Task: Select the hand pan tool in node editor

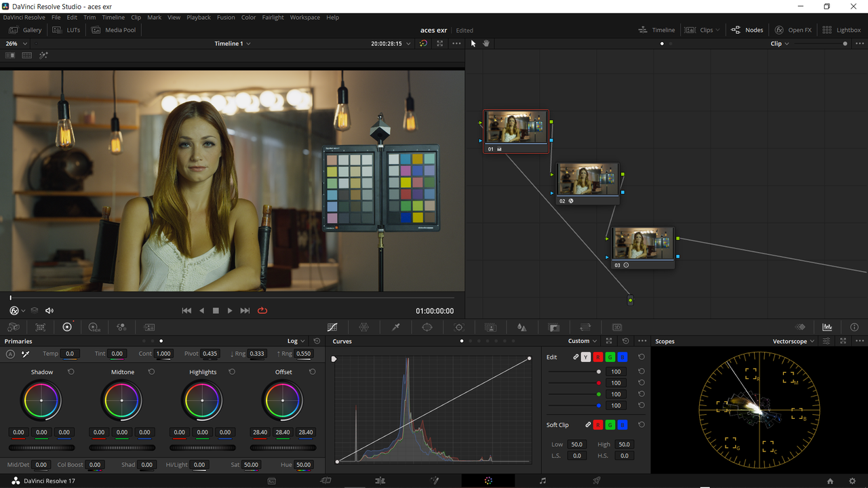Action: (x=486, y=43)
